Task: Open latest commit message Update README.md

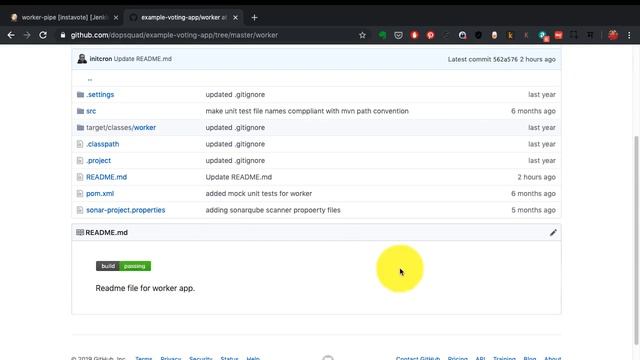Action: click(x=142, y=59)
